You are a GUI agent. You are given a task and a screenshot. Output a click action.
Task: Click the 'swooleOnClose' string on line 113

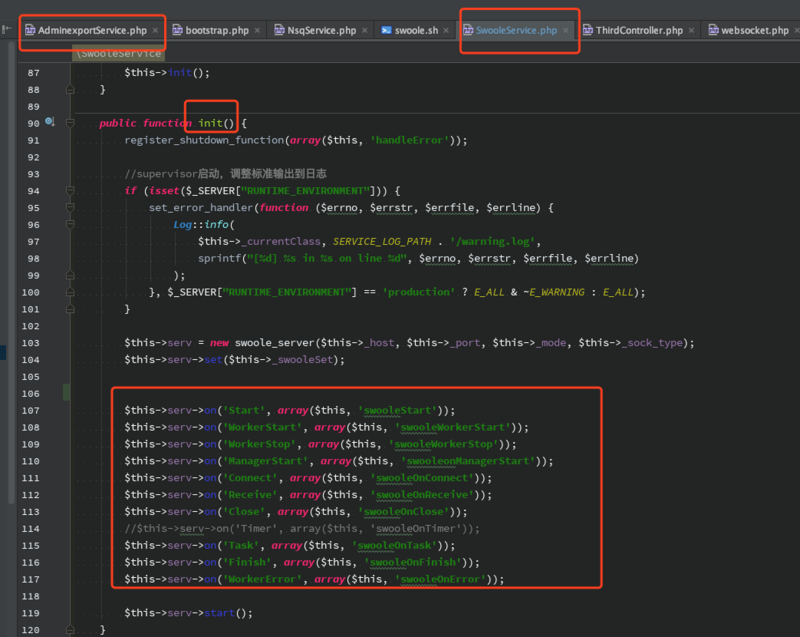point(404,512)
